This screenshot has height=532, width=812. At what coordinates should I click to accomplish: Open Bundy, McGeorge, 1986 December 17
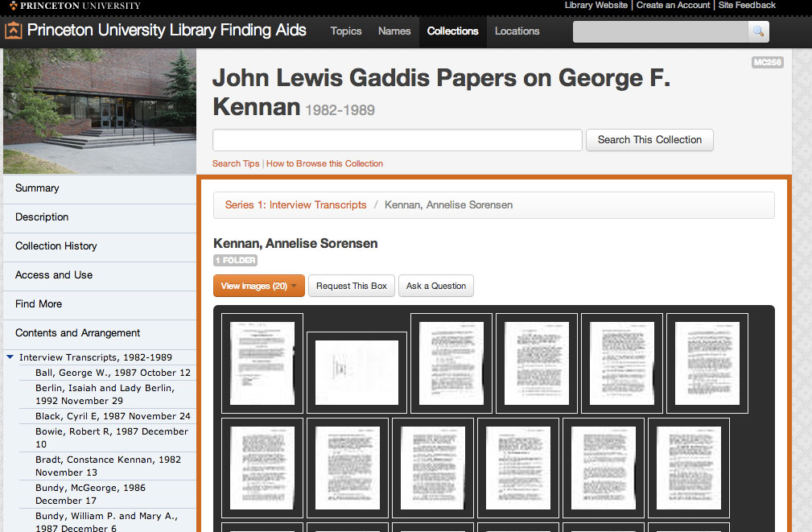tap(90, 494)
